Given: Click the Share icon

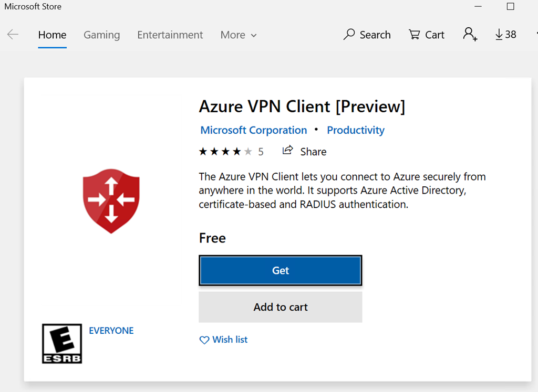Looking at the screenshot, I should (x=287, y=151).
